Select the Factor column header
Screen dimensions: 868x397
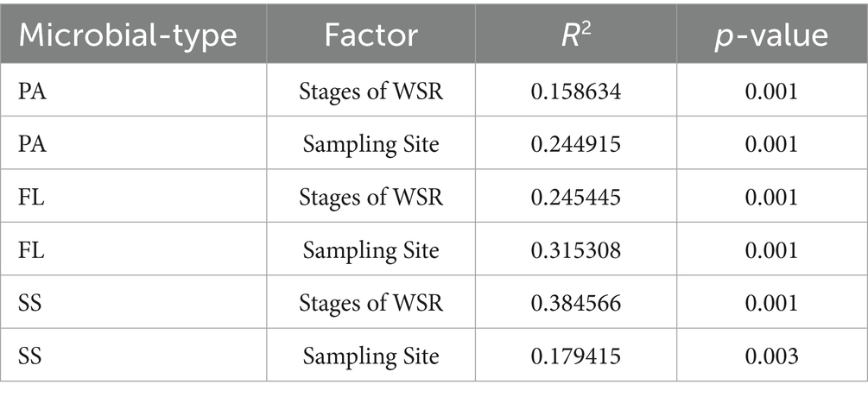point(371,35)
